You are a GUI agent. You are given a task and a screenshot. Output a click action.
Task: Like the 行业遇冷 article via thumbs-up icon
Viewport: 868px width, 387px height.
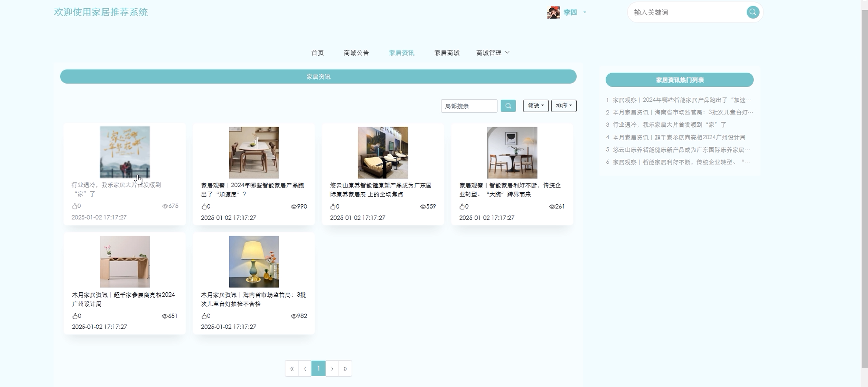tap(74, 206)
